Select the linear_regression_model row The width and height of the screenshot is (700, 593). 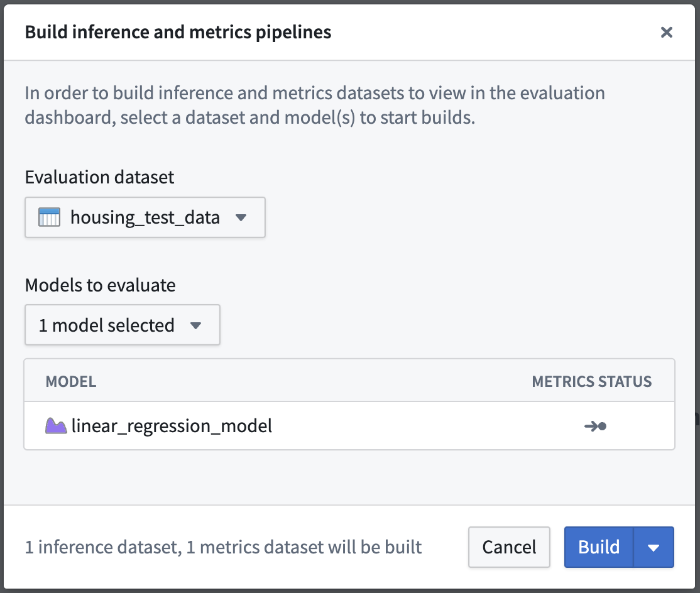[x=349, y=426]
